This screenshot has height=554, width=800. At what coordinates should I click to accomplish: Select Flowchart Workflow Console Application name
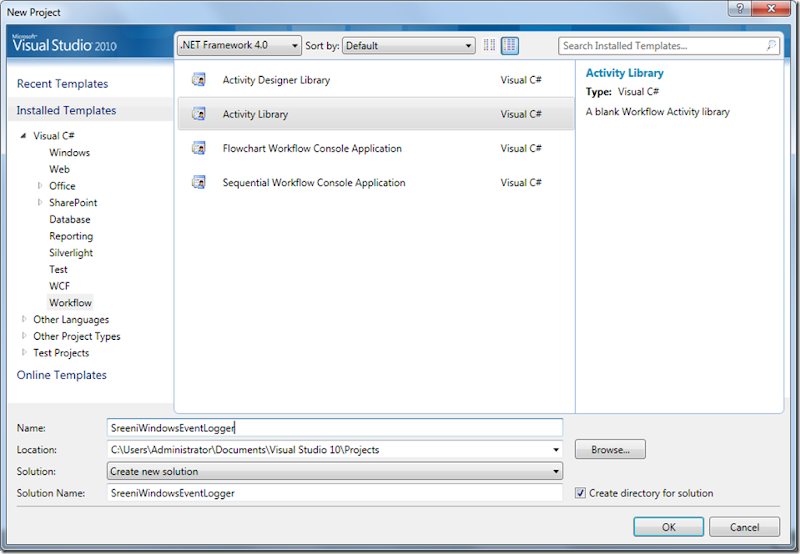312,148
